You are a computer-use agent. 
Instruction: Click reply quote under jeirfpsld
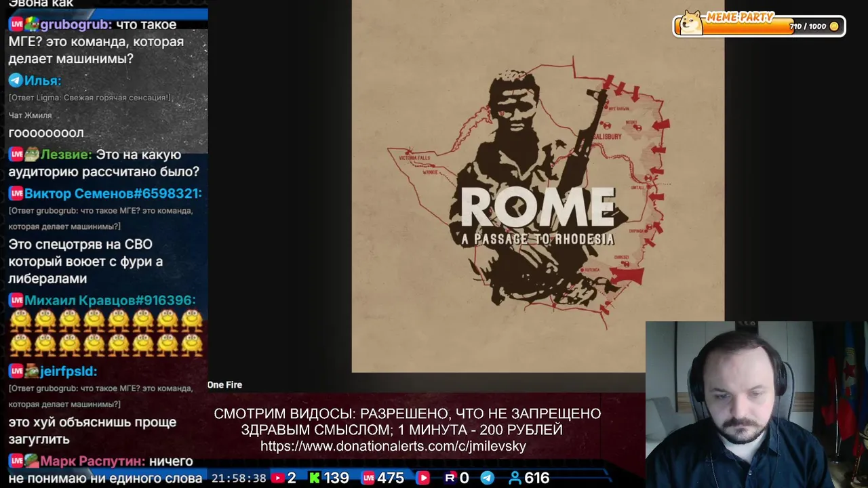click(x=100, y=396)
